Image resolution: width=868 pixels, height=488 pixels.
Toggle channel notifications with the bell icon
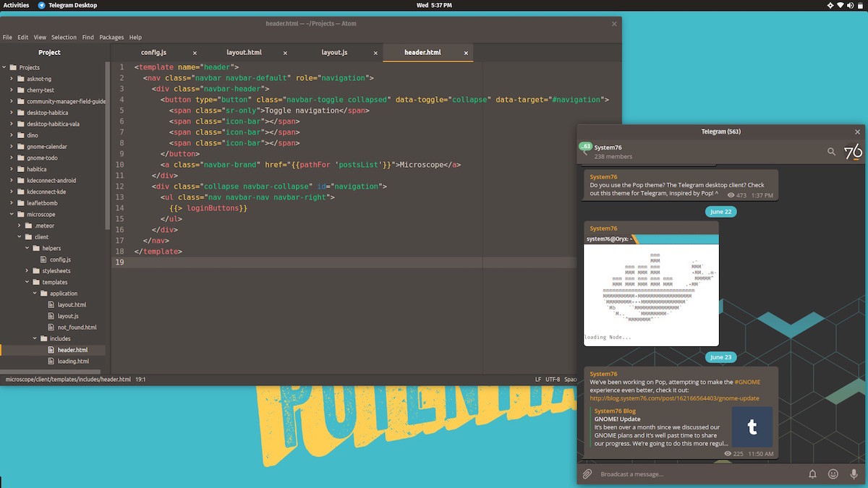(x=811, y=474)
